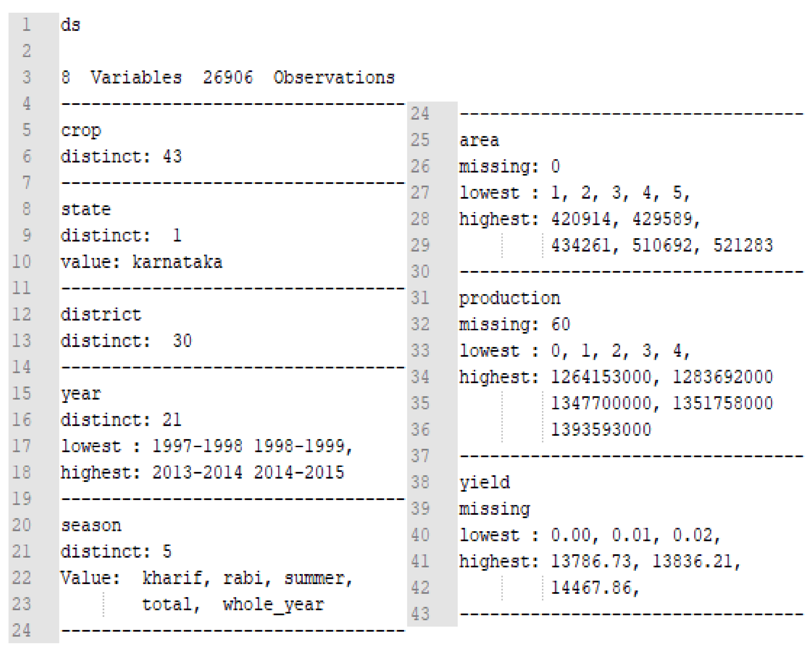Image resolution: width=812 pixels, height=650 pixels.
Task: Click the "521283" highest area value
Action: pos(743,245)
